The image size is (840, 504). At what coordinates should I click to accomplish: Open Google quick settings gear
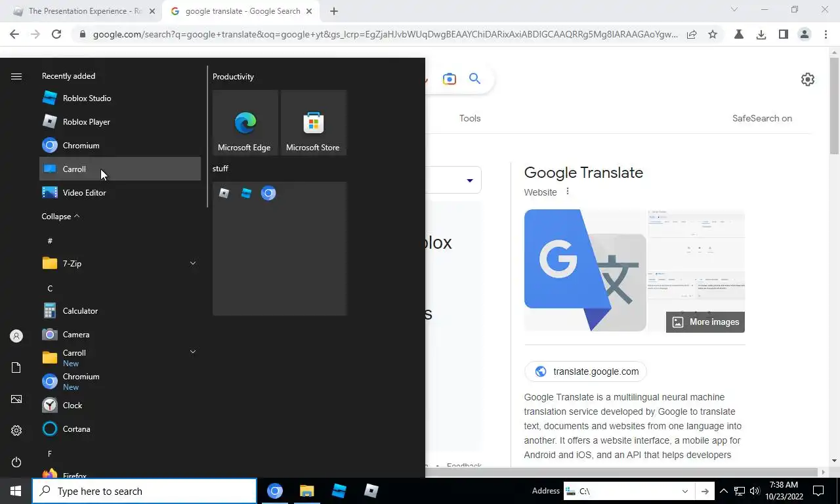click(808, 79)
